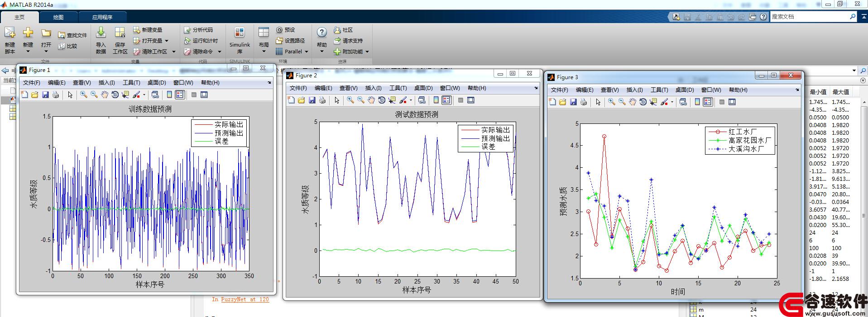The height and width of the screenshot is (317, 868).
Task: Toggle Insert Legend in Figure 3
Action: (708, 102)
